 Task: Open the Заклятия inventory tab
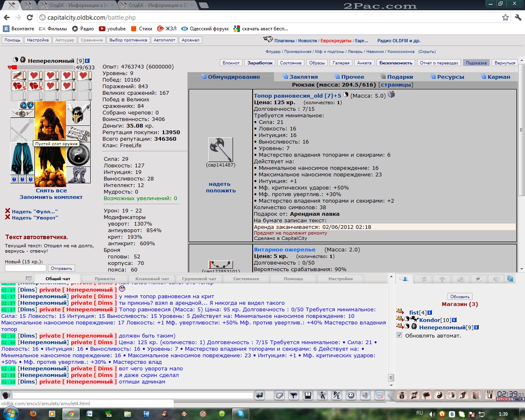click(303, 77)
